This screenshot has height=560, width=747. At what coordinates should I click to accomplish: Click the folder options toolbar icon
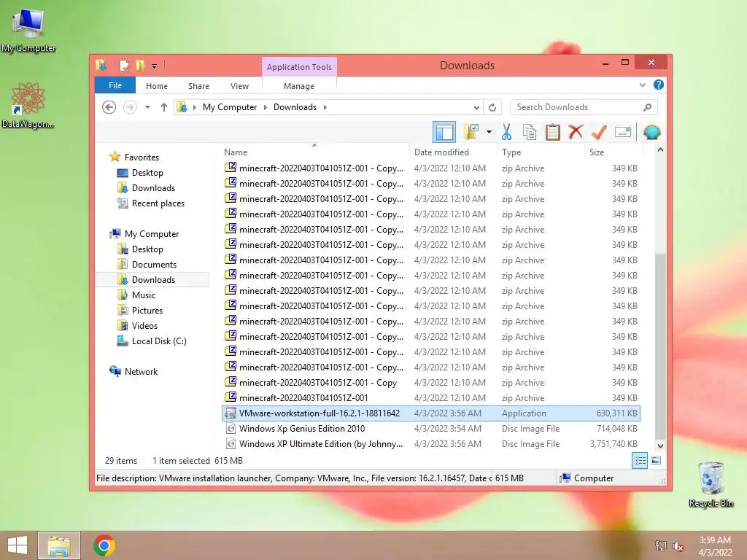point(471,132)
